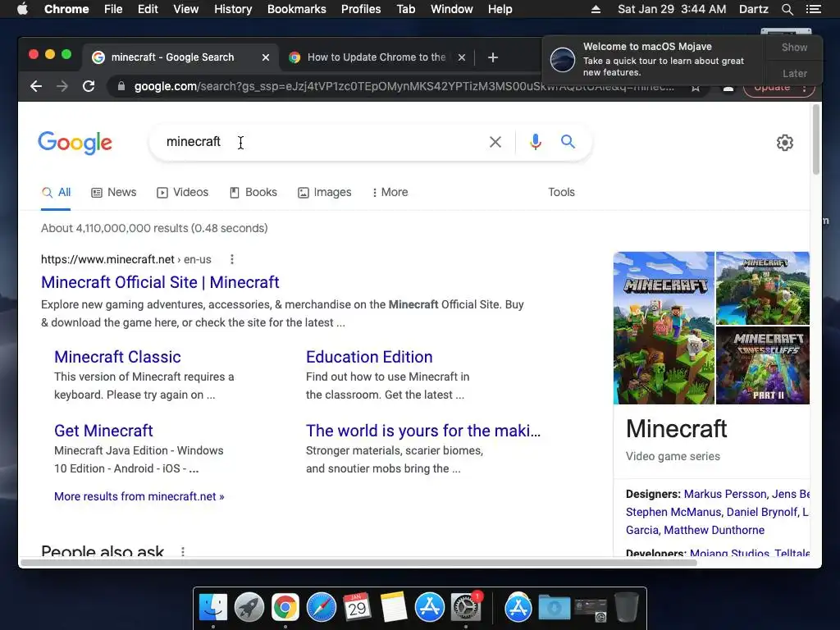
Task: Open Launchpad rocket icon in dock
Action: tap(249, 608)
